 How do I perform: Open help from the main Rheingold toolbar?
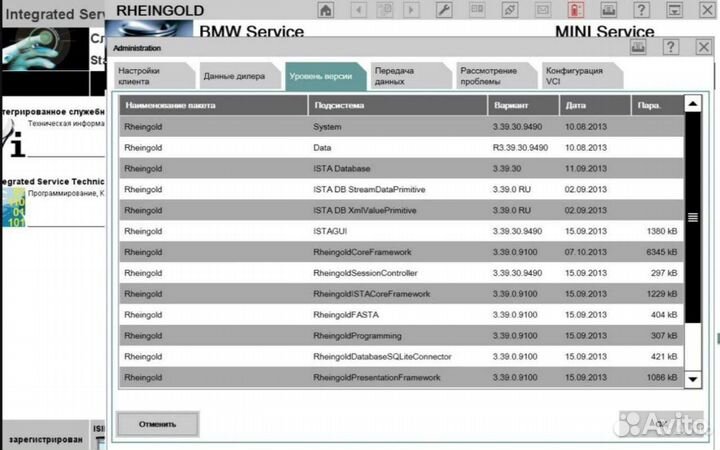[x=641, y=10]
